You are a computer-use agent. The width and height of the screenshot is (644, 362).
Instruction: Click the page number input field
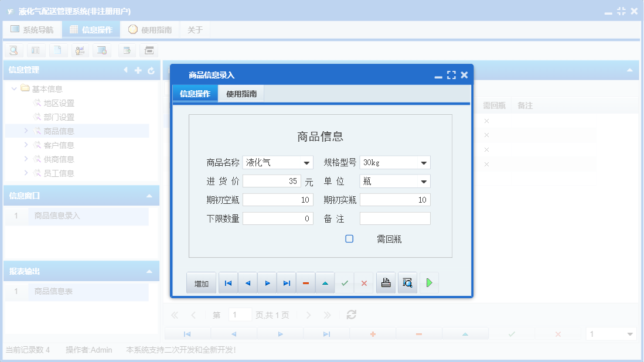coord(240,314)
